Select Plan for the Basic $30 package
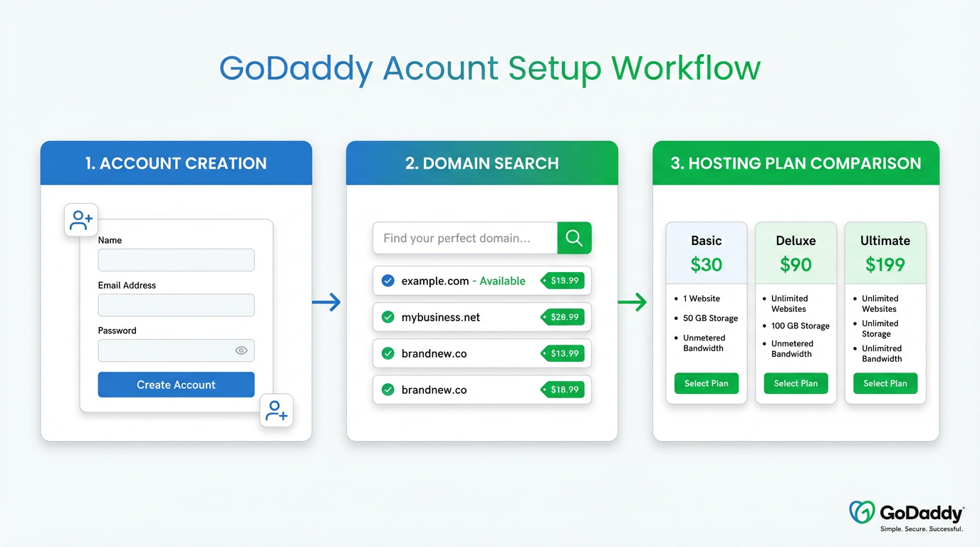Screen dimensions: 980x547 coord(706,383)
